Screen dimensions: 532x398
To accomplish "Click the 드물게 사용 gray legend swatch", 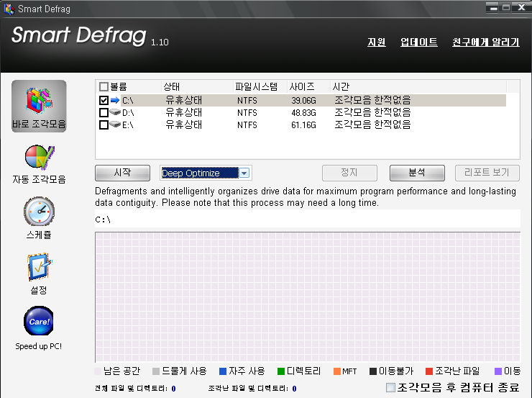I will click(156, 371).
